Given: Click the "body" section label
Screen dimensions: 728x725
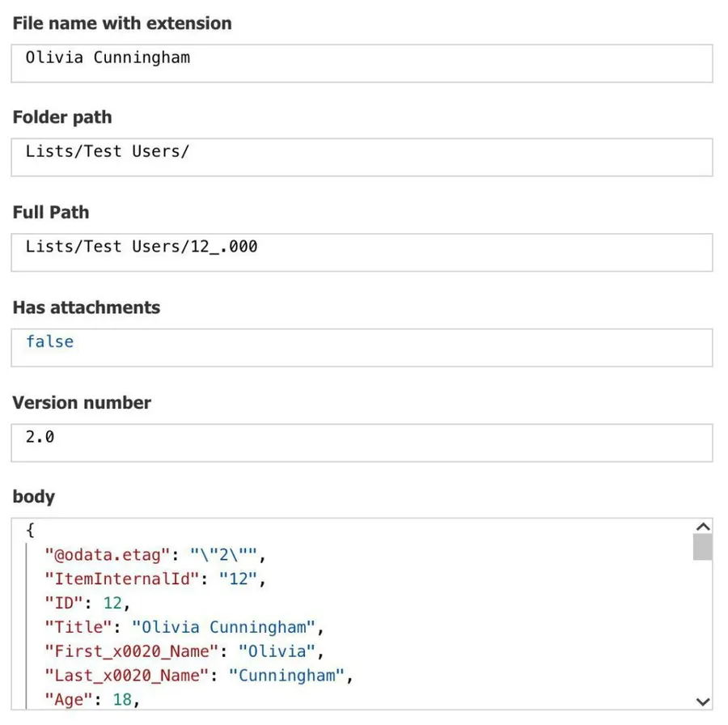Looking at the screenshot, I should pyautogui.click(x=34, y=497).
